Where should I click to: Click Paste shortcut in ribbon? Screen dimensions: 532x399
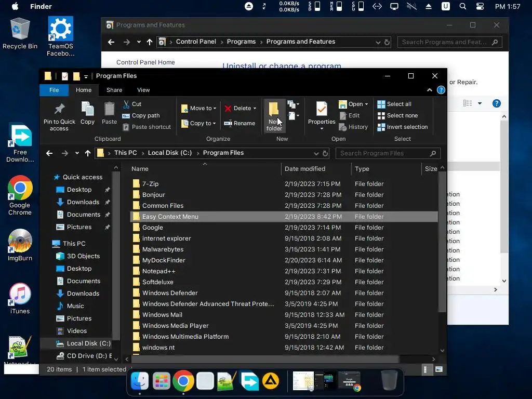point(147,127)
